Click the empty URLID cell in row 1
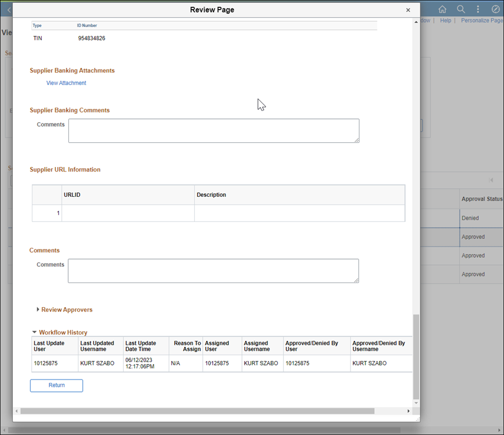Screen dimensions: 504x435 pos(128,213)
